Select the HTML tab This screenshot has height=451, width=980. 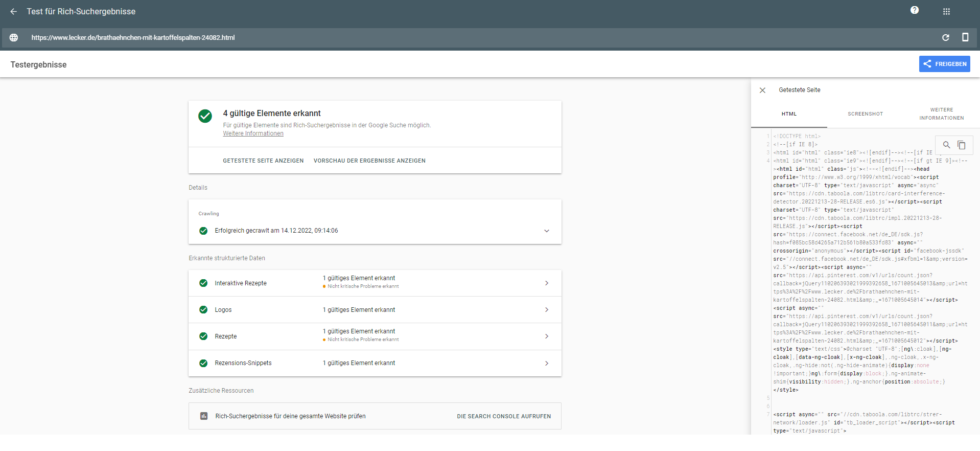coord(789,114)
